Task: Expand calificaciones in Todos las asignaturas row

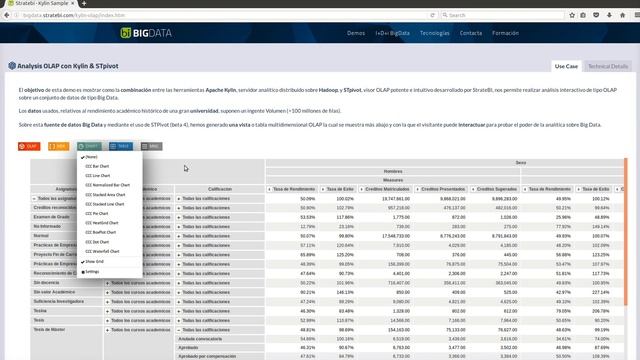Action: click(179, 199)
